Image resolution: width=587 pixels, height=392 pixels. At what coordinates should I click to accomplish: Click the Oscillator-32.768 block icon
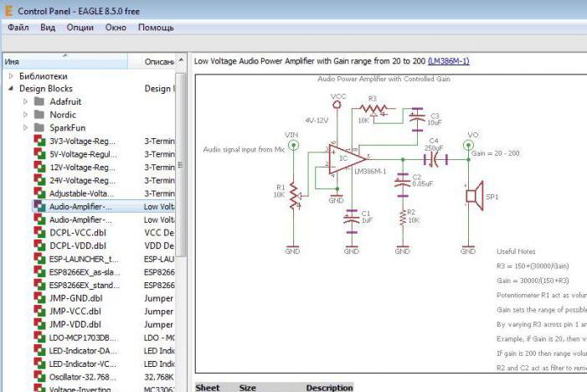[39, 377]
